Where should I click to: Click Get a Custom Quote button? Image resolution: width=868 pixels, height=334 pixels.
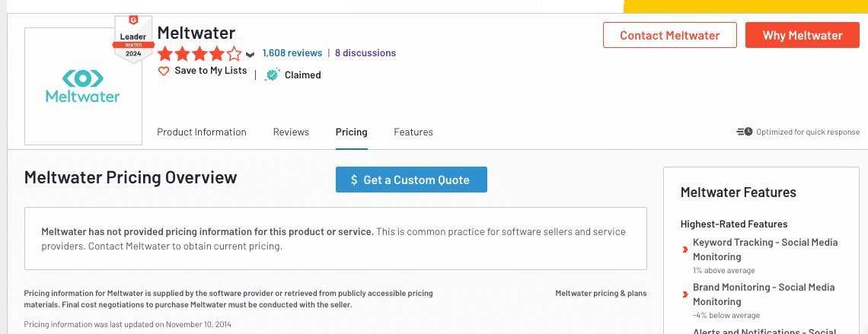(x=411, y=180)
